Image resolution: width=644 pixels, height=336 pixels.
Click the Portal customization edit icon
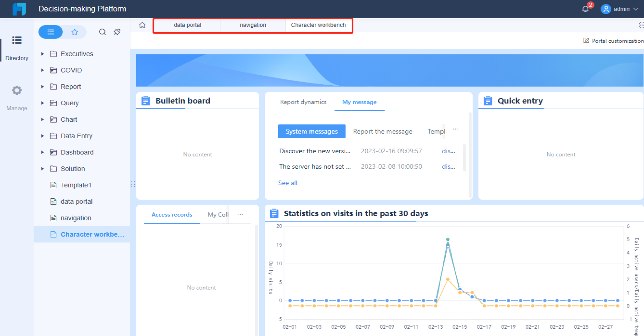(x=587, y=41)
